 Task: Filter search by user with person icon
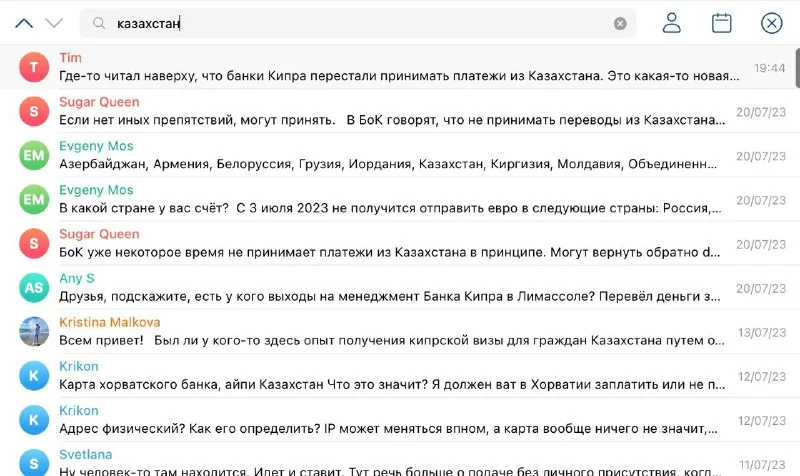[x=672, y=23]
